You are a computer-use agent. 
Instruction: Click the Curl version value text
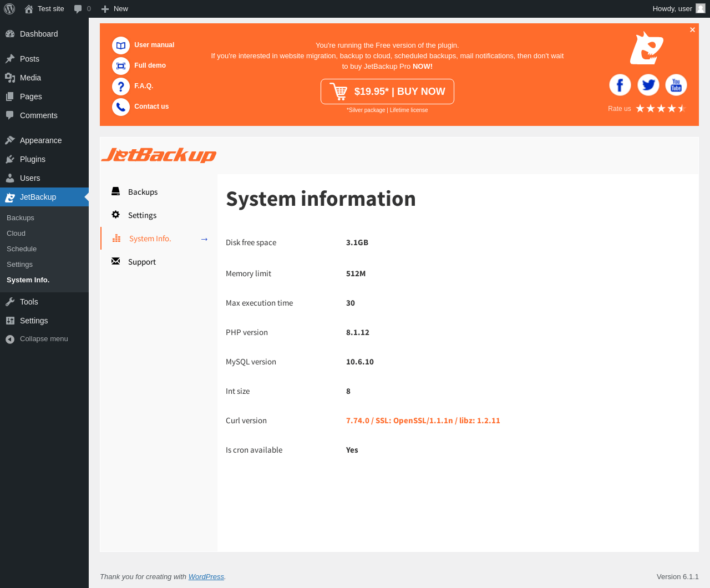pos(423,420)
